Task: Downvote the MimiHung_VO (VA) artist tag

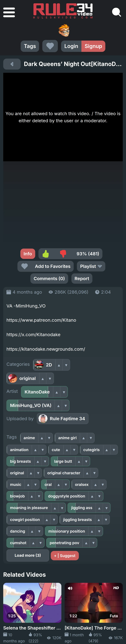Action: pyautogui.click(x=65, y=406)
